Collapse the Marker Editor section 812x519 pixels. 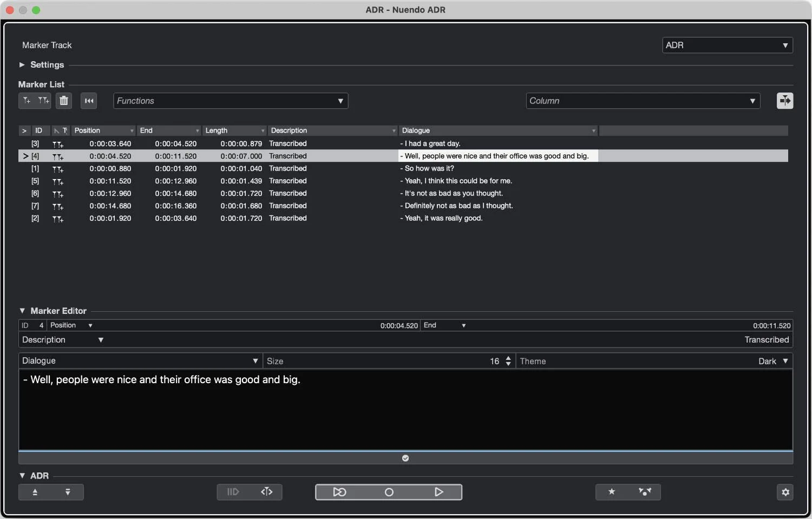click(x=22, y=311)
